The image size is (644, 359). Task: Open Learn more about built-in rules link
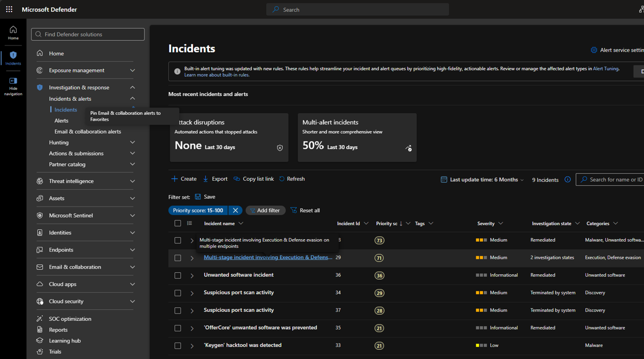click(217, 75)
